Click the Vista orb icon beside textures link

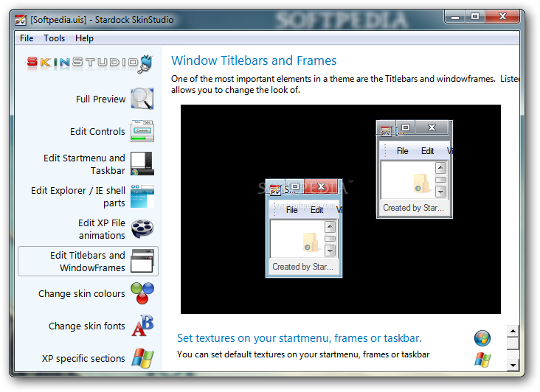coord(482,338)
